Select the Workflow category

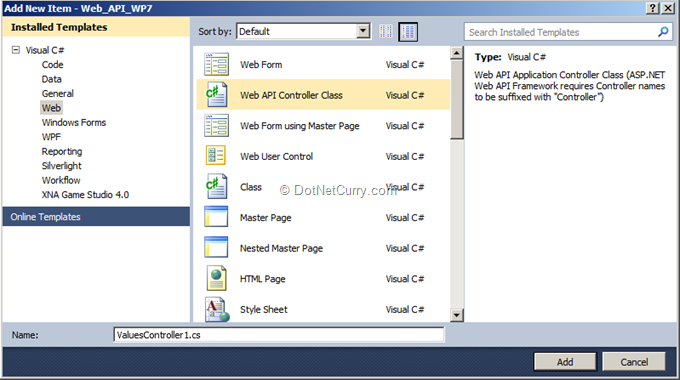tap(61, 180)
